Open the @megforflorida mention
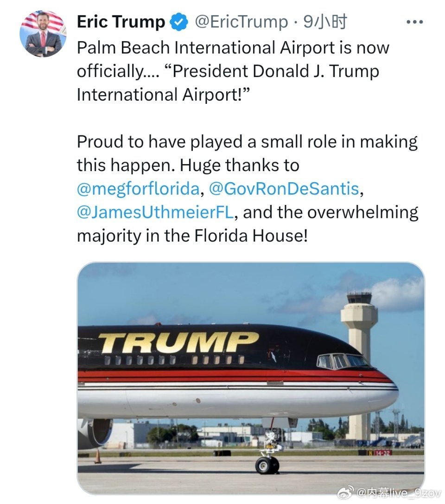The height and width of the screenshot is (504, 445). [138, 189]
